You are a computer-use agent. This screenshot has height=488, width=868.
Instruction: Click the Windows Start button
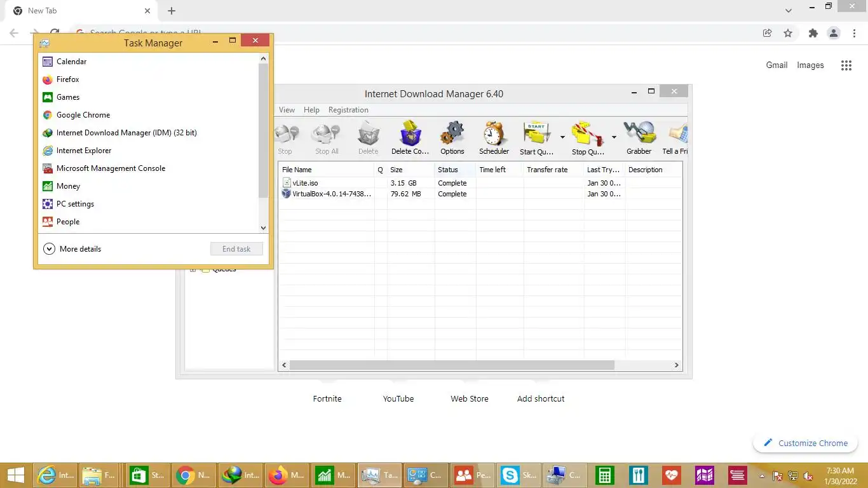click(x=15, y=475)
